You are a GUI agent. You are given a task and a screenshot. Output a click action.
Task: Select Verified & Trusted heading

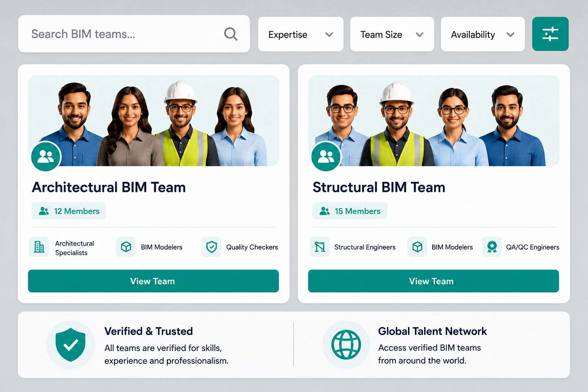(x=149, y=331)
